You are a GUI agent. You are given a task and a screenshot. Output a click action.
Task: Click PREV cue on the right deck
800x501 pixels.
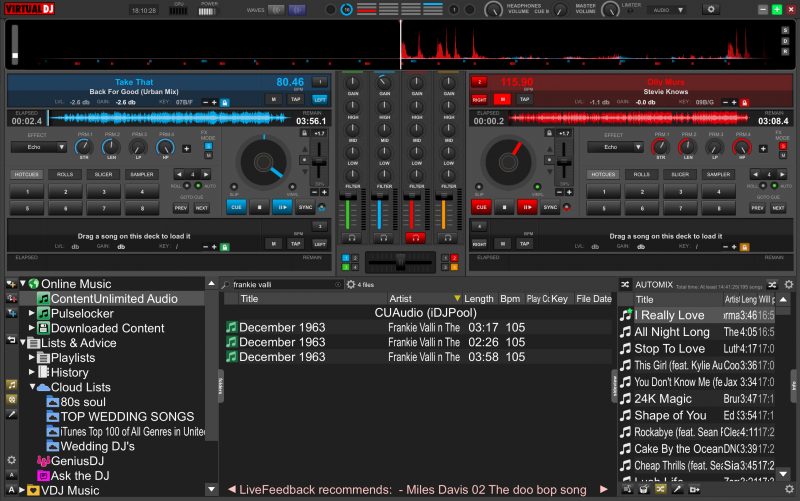click(757, 208)
